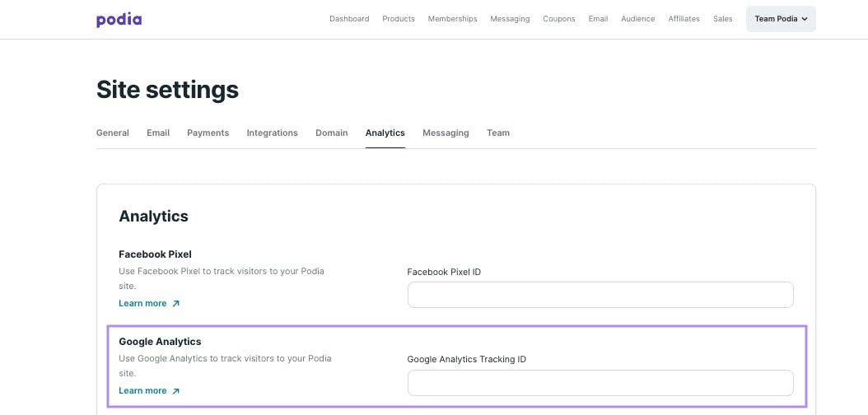Viewport: 868px width, 415px height.
Task: Open the Sales page
Action: 723,19
